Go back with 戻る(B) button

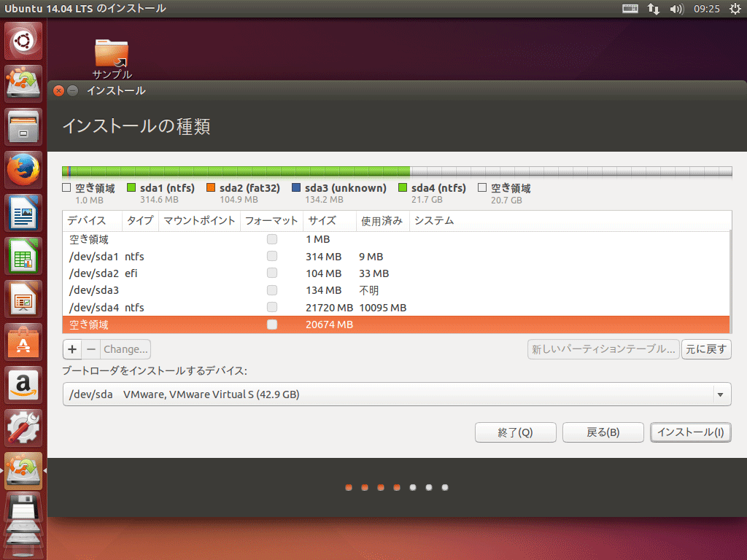click(x=603, y=432)
